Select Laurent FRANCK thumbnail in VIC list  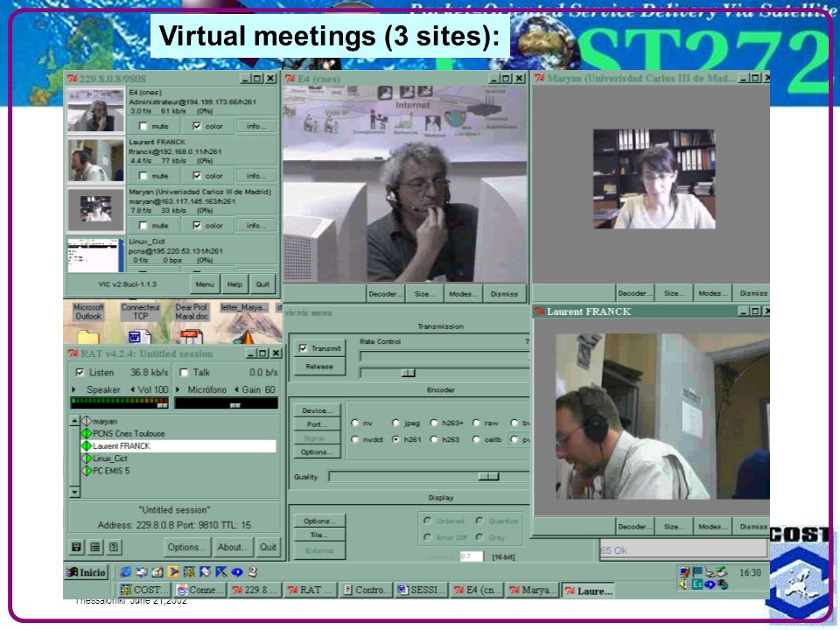pyautogui.click(x=96, y=159)
